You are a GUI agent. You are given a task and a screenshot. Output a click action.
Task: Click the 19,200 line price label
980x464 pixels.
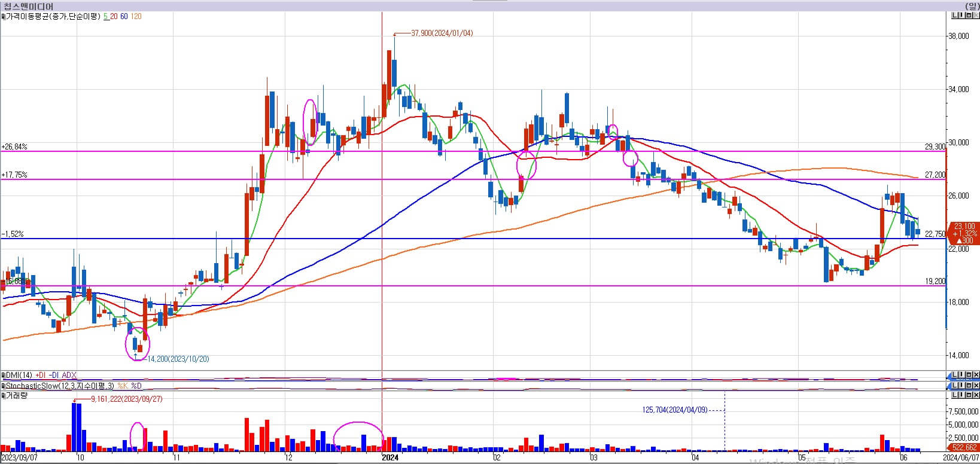click(x=935, y=281)
